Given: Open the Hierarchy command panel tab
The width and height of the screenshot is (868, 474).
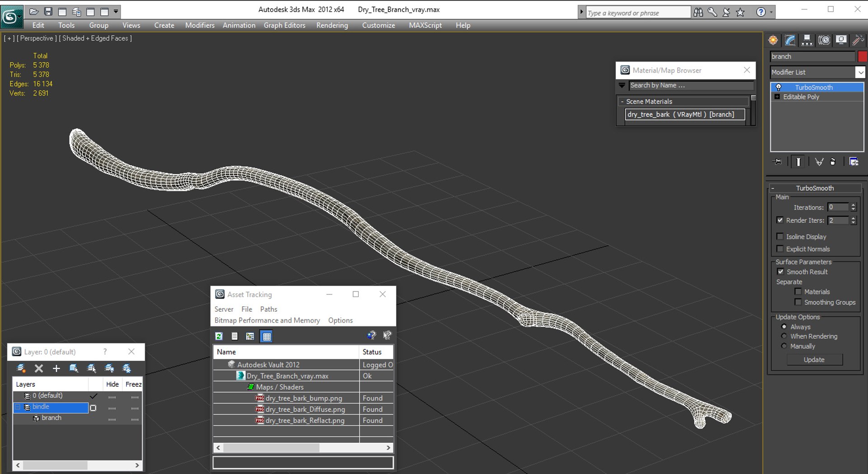Looking at the screenshot, I should [807, 40].
